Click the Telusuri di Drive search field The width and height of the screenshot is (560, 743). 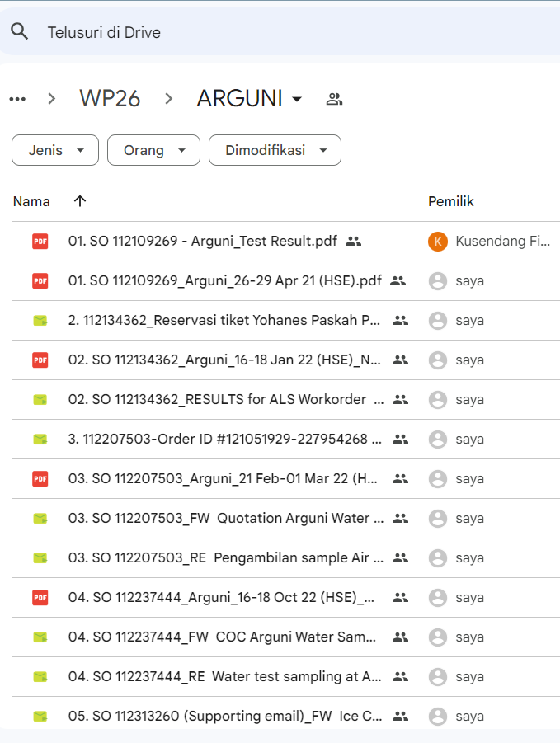247,32
